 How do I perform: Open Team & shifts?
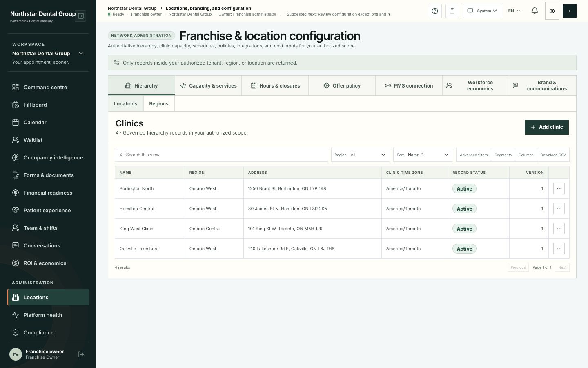(48, 228)
